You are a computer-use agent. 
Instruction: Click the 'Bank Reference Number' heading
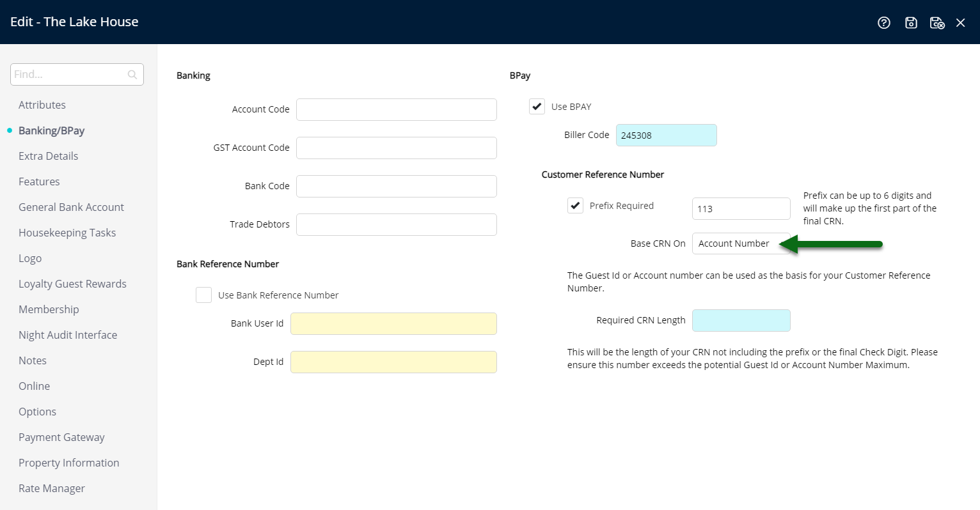pos(228,264)
